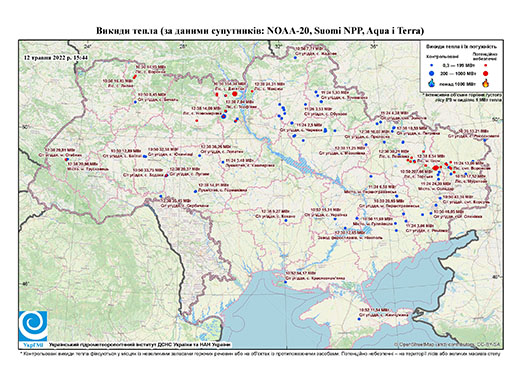The height and width of the screenshot is (368, 520).
Task: Click the institute name beside the logo
Action: click(140, 344)
